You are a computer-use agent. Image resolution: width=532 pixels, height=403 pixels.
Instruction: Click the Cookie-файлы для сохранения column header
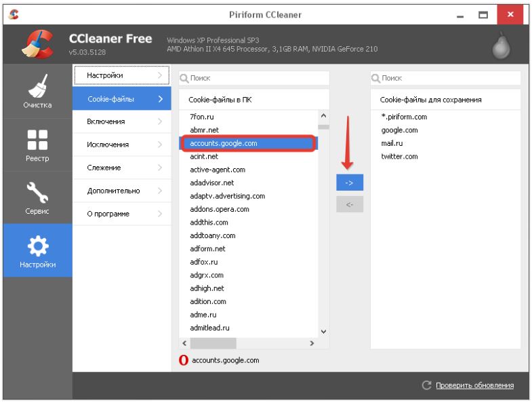(x=445, y=100)
